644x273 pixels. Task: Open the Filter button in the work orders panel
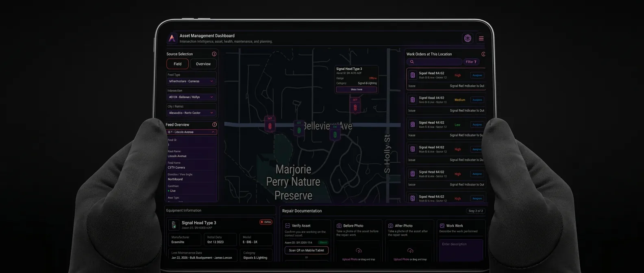pos(471,62)
